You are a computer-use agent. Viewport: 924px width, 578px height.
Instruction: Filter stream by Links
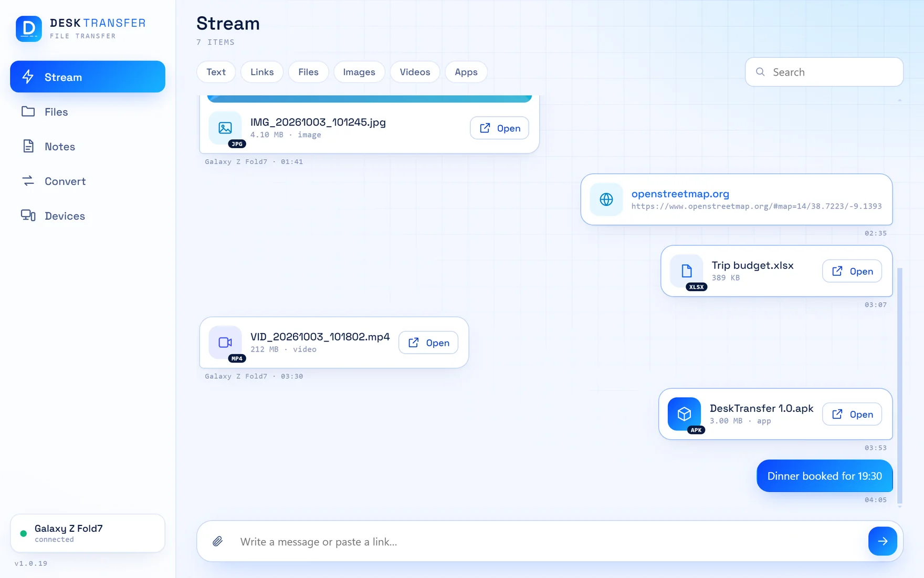[262, 72]
